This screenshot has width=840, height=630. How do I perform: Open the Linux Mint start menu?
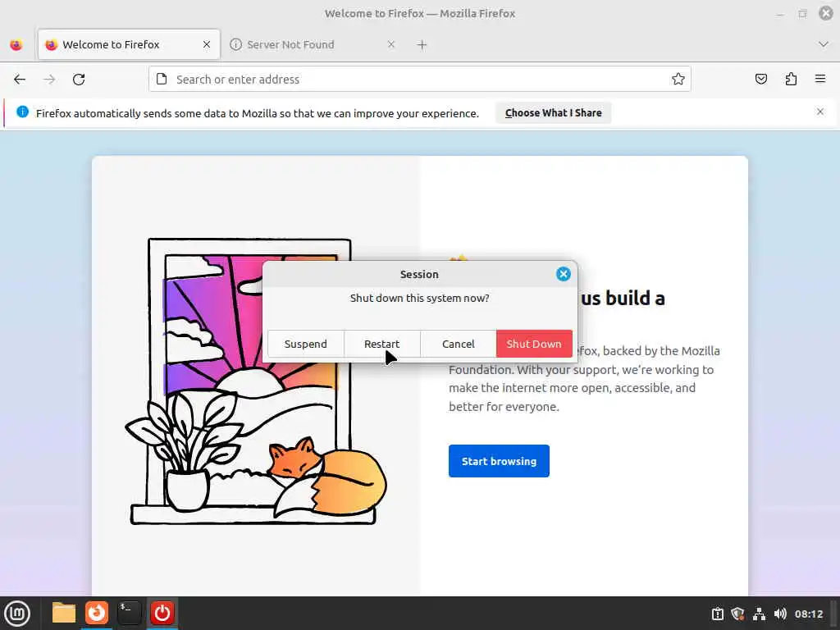point(16,614)
